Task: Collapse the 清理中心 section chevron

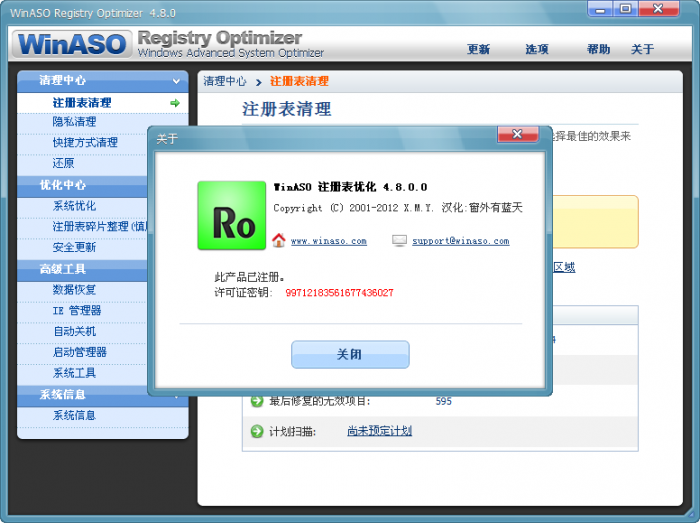Action: [176, 81]
